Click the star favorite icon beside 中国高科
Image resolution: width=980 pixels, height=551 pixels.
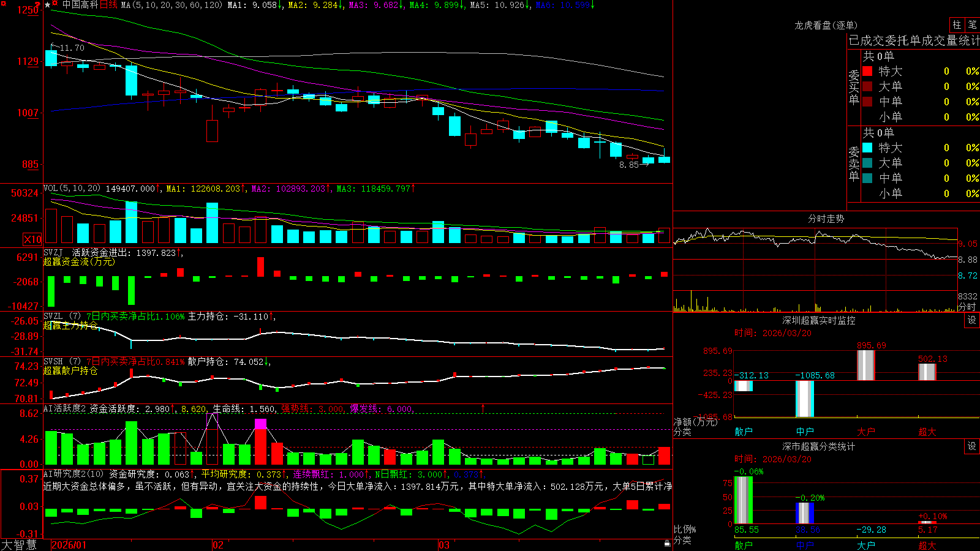click(47, 5)
